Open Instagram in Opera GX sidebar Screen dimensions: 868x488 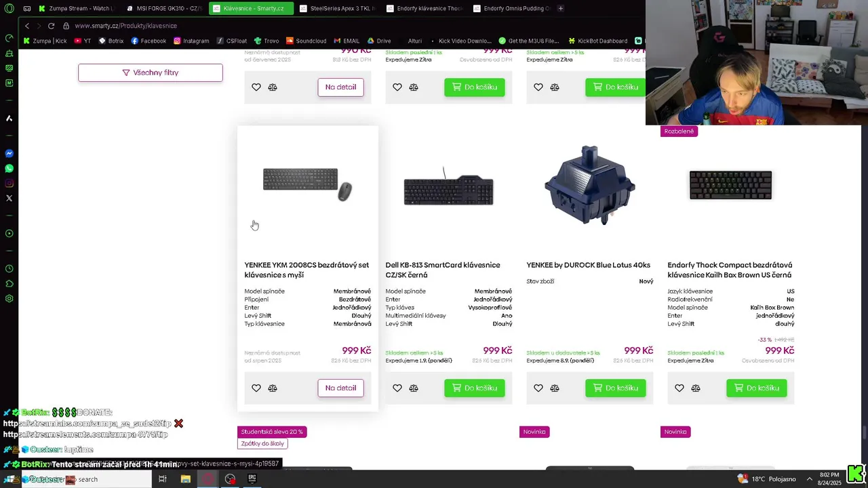point(9,184)
